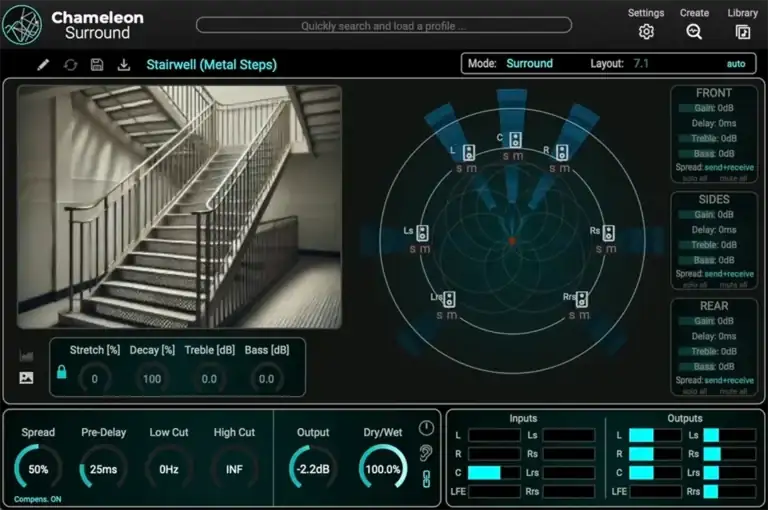Switch to the picture view icon
The height and width of the screenshot is (510, 768).
[26, 377]
